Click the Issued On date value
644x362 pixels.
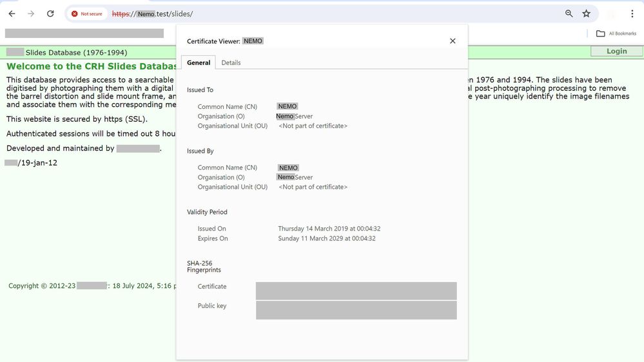329,229
